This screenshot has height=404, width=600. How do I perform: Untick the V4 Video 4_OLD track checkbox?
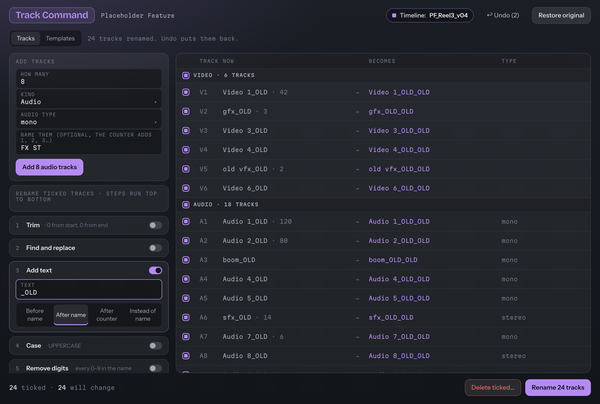coord(186,150)
